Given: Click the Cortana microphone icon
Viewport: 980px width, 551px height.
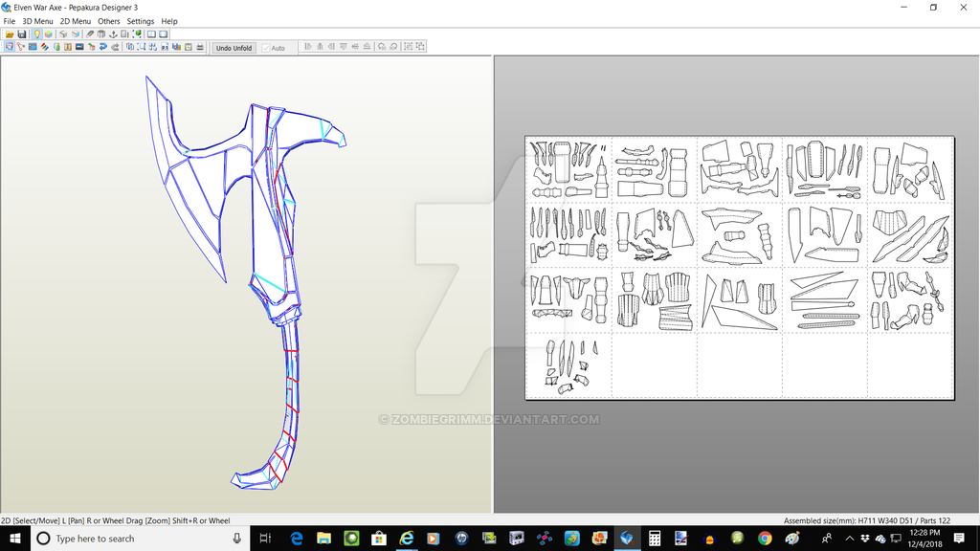Looking at the screenshot, I should 237,538.
